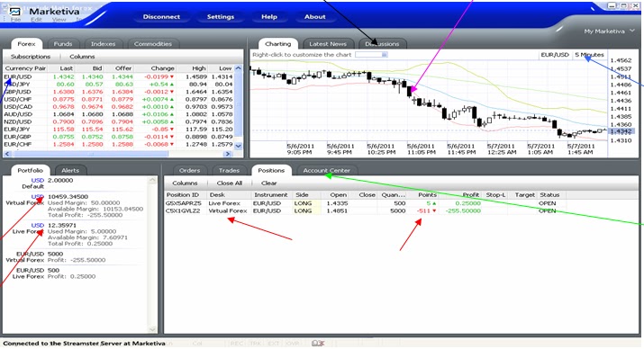Click USD link of 10459.34500 balance
Image resolution: width=644 pixels, height=349 pixels.
37,197
